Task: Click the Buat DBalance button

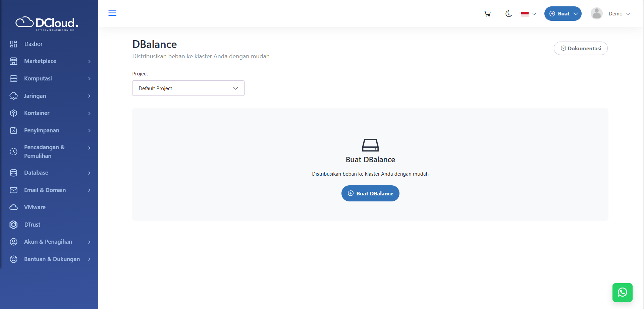Action: point(370,193)
